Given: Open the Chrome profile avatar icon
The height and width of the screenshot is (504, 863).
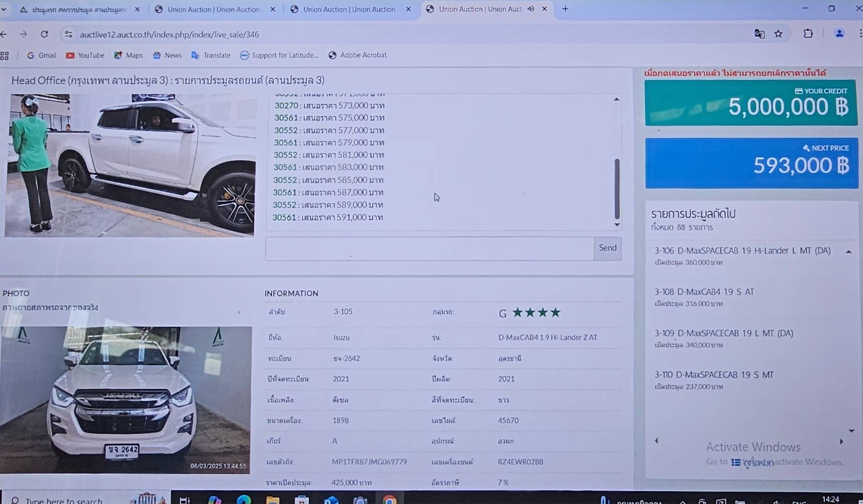Looking at the screenshot, I should coord(839,34).
